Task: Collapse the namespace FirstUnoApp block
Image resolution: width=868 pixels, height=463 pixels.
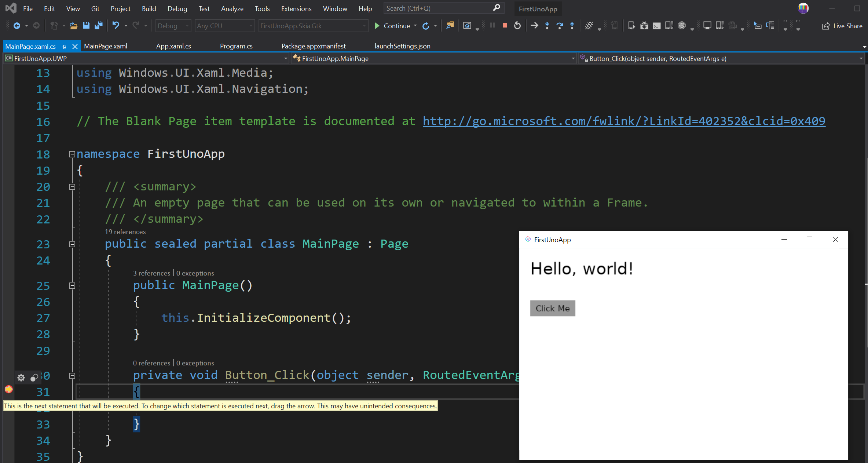Action: [72, 154]
